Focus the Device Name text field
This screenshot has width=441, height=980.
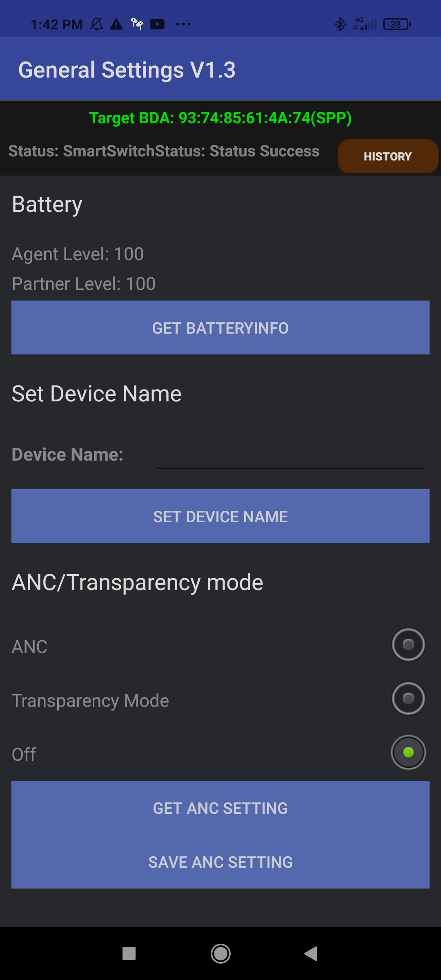[290, 455]
